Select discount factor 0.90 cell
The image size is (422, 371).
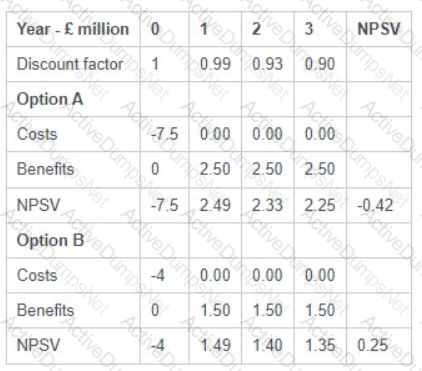point(320,64)
